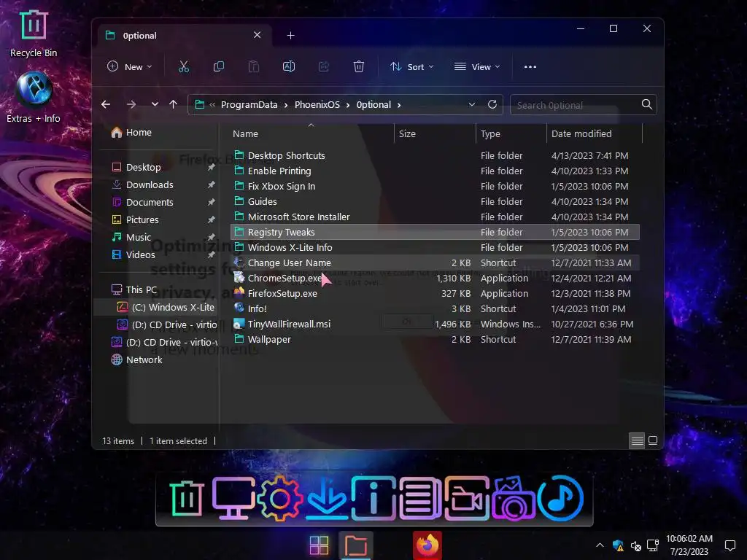Expand the chevron after PhoenixOS breadcrumb
Viewport: 747px width, 560px height.
tap(348, 105)
